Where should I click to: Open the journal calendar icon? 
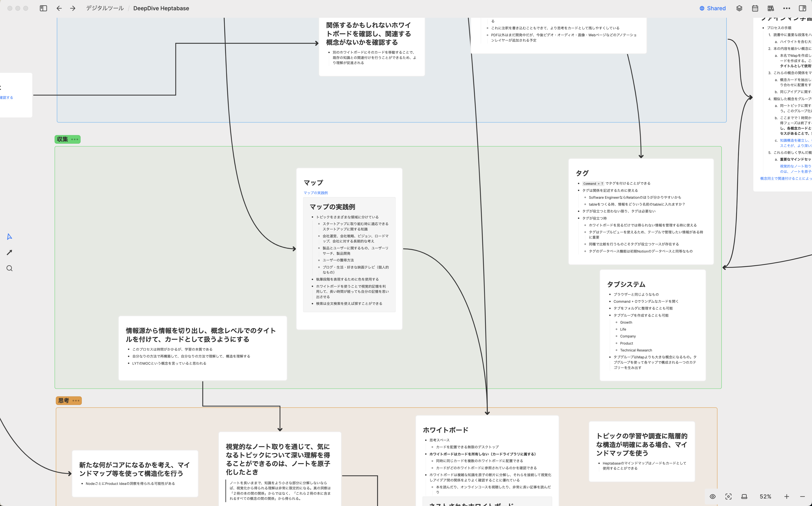[x=755, y=8]
